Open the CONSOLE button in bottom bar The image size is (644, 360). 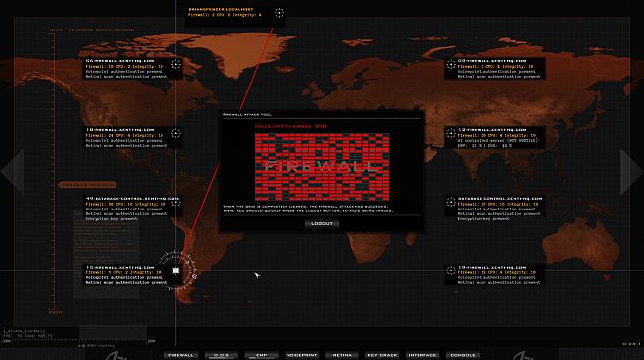(463, 355)
